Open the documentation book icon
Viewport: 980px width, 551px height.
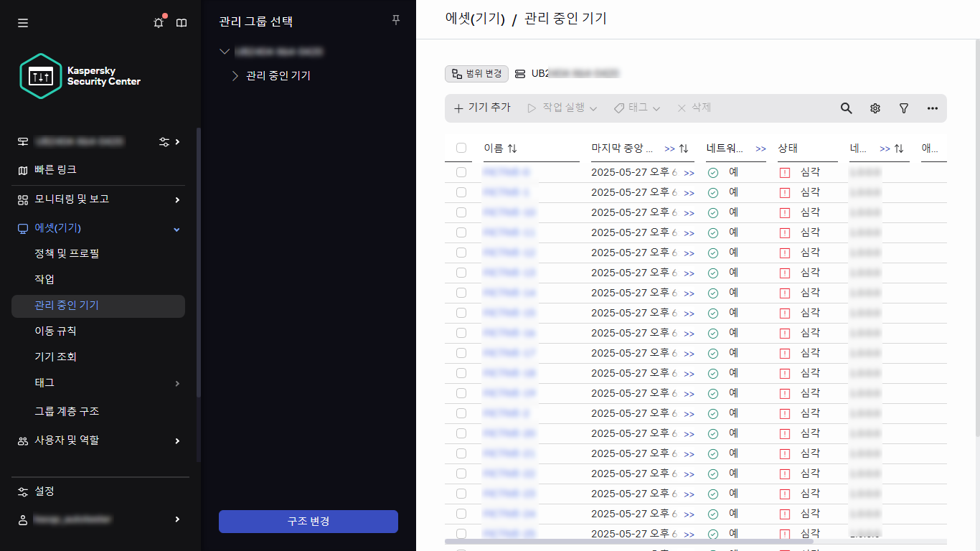[x=182, y=22]
